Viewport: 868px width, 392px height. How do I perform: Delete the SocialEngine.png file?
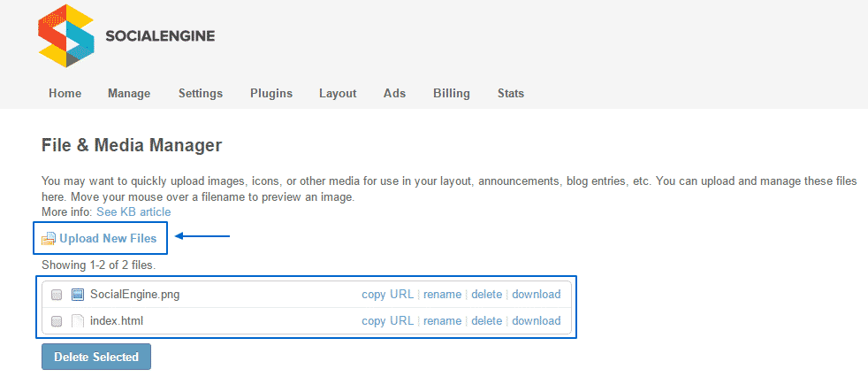pos(486,295)
